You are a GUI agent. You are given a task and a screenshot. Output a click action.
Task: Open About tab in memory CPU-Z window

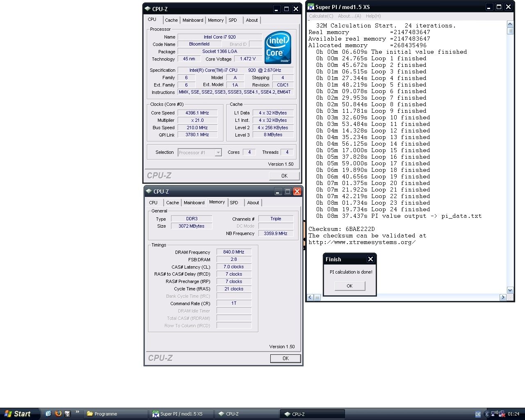point(253,203)
